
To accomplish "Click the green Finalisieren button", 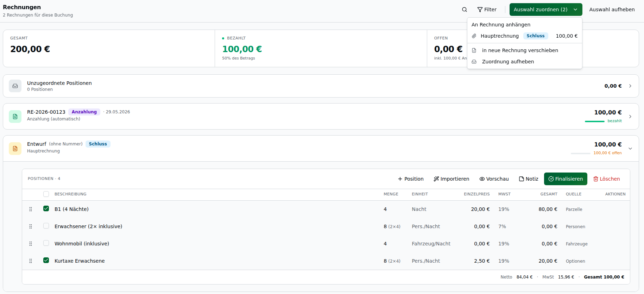I will (566, 179).
